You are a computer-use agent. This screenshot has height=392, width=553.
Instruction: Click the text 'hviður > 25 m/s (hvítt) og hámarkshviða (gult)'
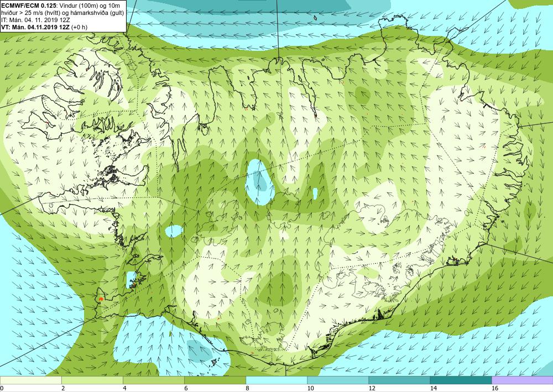62,13
